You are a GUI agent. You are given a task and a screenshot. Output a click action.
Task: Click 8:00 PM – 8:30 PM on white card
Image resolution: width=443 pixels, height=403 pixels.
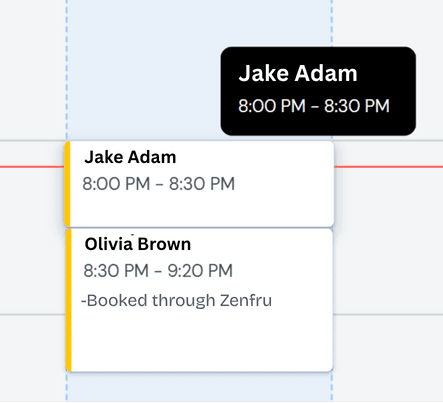[159, 184]
